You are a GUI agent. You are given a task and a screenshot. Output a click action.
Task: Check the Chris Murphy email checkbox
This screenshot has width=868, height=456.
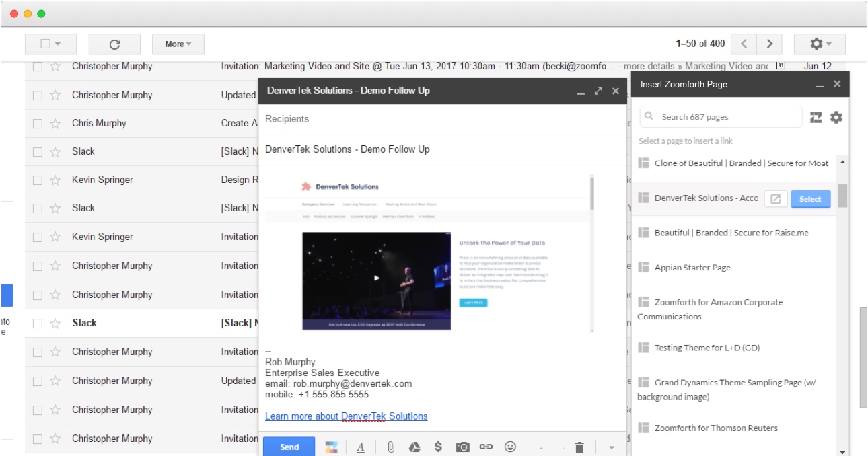38,124
